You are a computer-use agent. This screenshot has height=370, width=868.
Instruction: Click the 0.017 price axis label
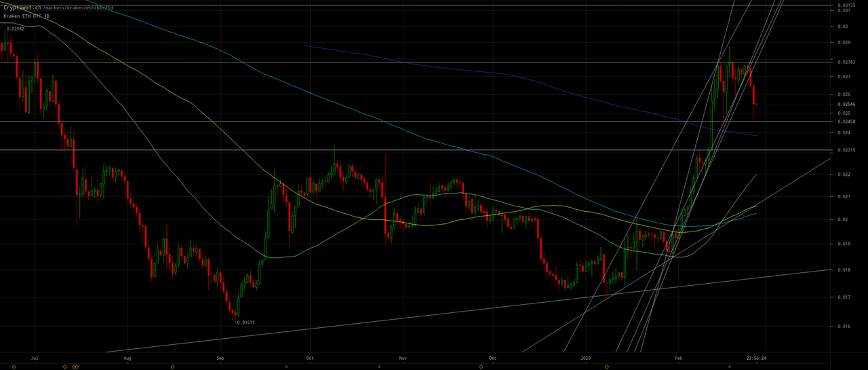point(844,297)
